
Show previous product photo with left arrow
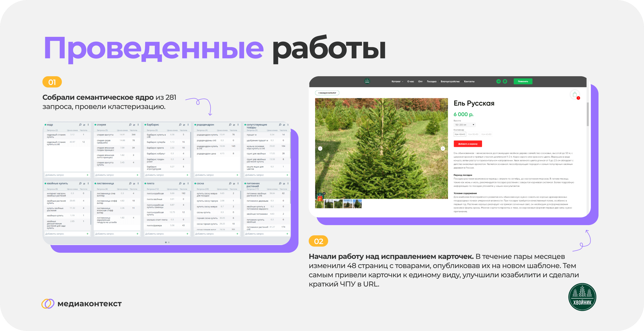pyautogui.click(x=320, y=148)
